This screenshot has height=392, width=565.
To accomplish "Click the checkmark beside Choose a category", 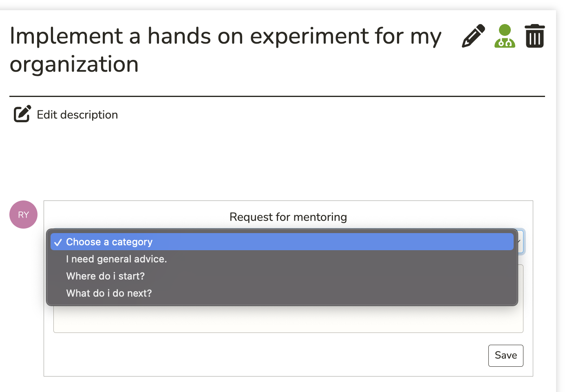I will click(x=58, y=242).
